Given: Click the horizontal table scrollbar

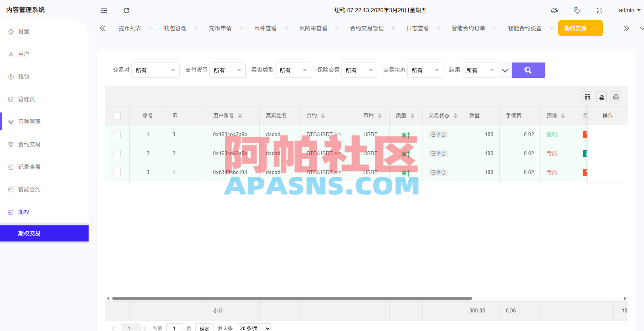Looking at the screenshot, I should click(292, 299).
